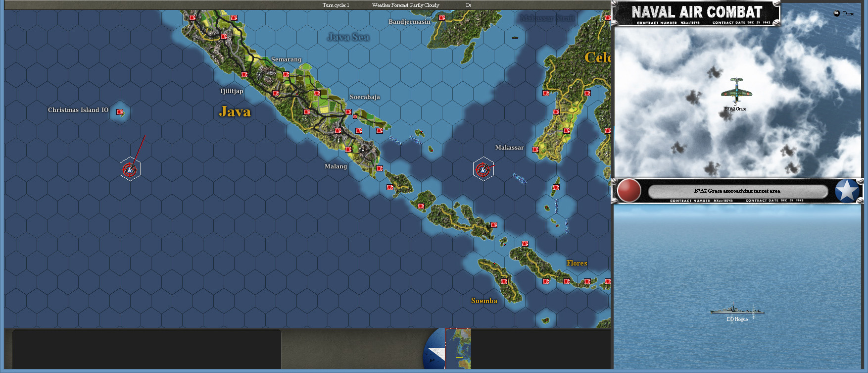This screenshot has height=373, width=868.
Task: Select the Japanese flag on Christmas Island
Action: [x=120, y=112]
